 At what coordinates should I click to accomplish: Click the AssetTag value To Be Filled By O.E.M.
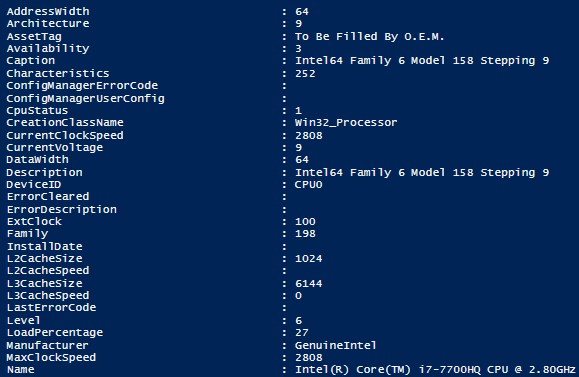point(369,37)
